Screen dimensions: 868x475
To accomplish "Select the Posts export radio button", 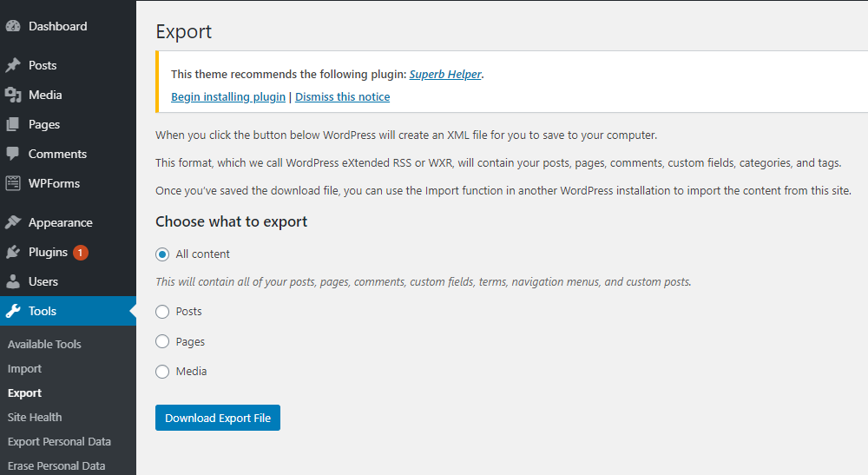I will [x=162, y=312].
